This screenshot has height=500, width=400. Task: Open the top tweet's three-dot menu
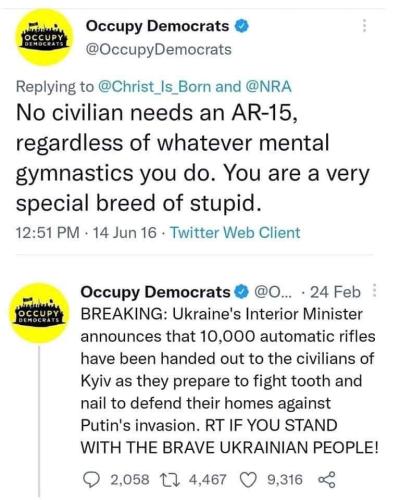coord(365,25)
